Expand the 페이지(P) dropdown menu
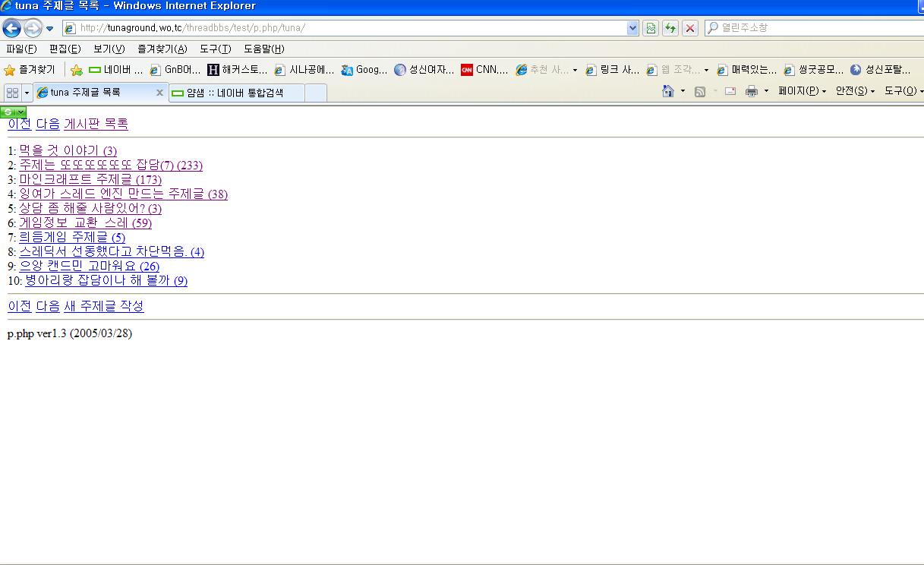This screenshot has height=565, width=924. pos(802,92)
